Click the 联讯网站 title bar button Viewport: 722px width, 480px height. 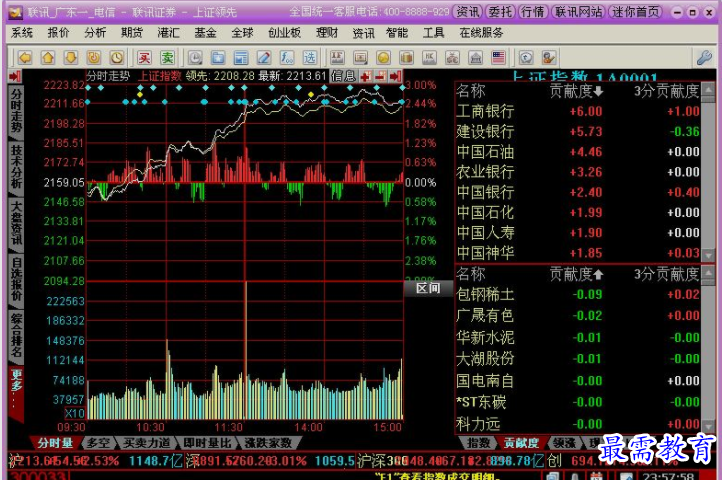578,12
